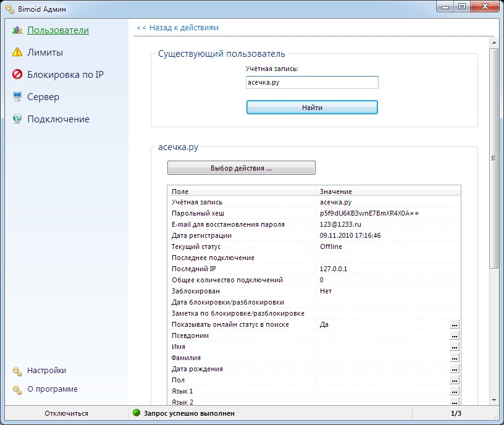Click the Запрос успешно выполнен status text
504x425 pixels.
189,413
